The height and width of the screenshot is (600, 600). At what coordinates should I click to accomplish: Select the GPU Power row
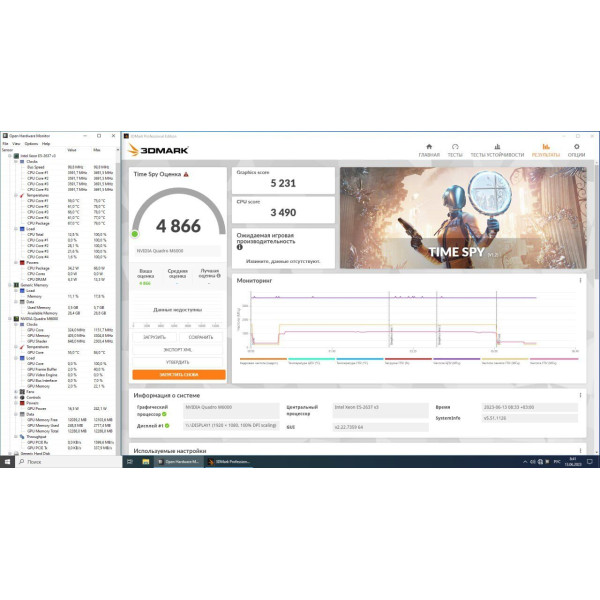point(59,409)
